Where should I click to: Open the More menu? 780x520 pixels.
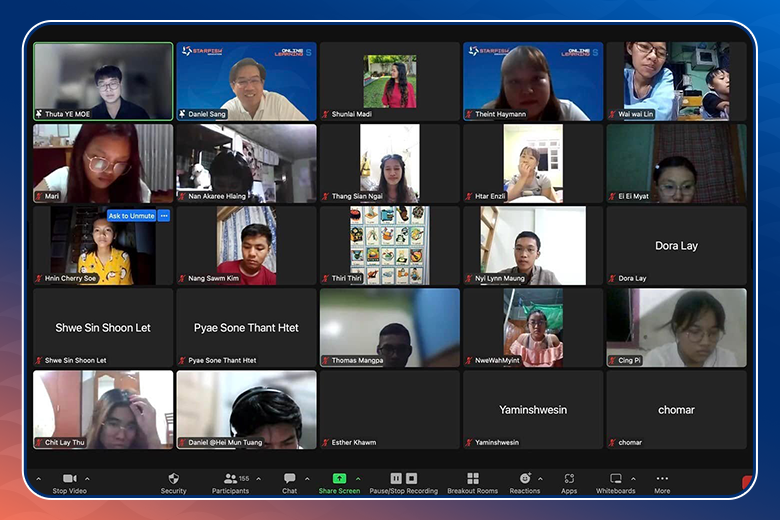click(x=662, y=479)
